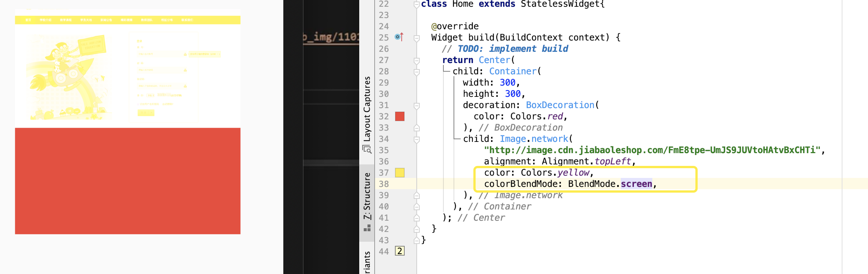Screen dimensions: 868x274
Task: Click the '2' badge on line 44
Action: click(400, 251)
